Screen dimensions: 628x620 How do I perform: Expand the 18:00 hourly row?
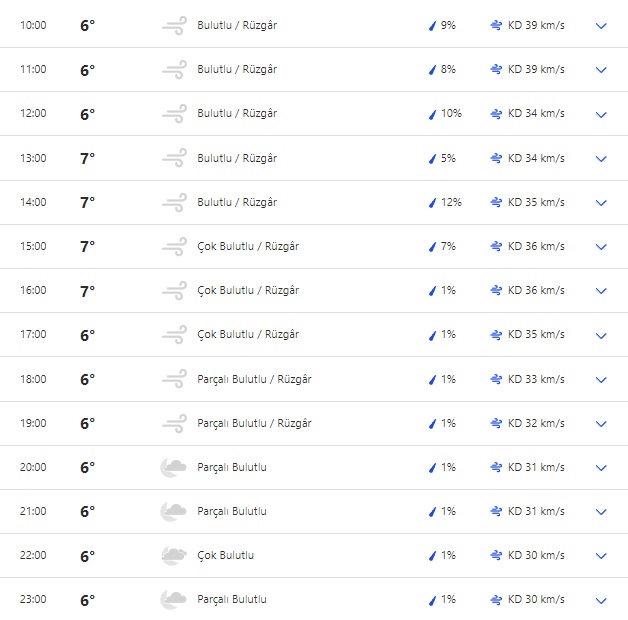[x=601, y=380]
